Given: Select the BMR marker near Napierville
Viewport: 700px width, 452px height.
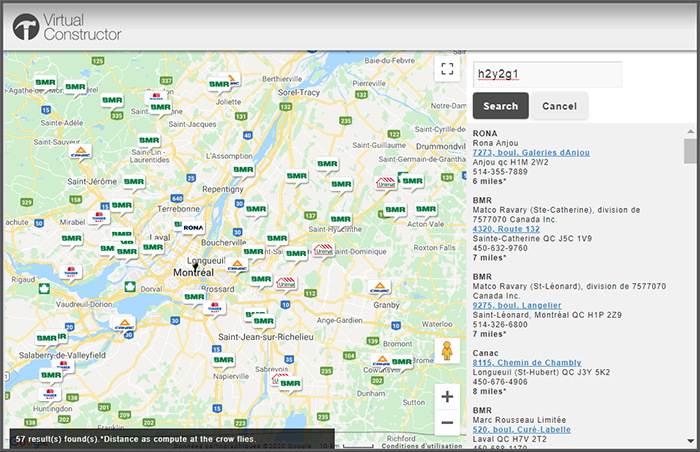Looking at the screenshot, I should (x=224, y=360).
